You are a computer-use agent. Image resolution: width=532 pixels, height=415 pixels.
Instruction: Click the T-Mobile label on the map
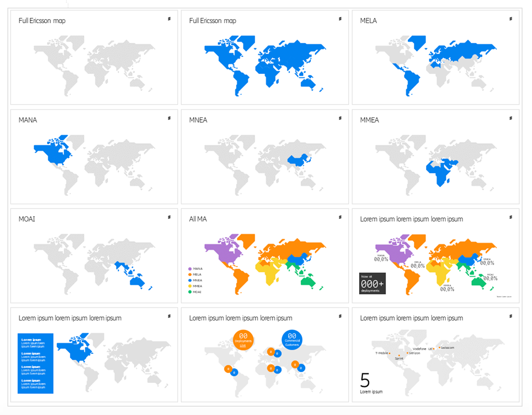click(382, 353)
